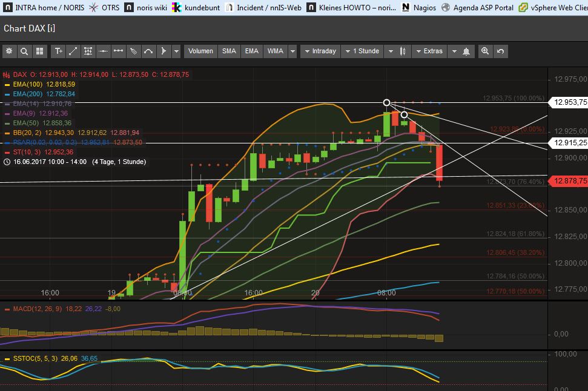Click price label 12.953,75 on axis
Image resolution: width=588 pixels, height=391 pixels.
pyautogui.click(x=569, y=102)
